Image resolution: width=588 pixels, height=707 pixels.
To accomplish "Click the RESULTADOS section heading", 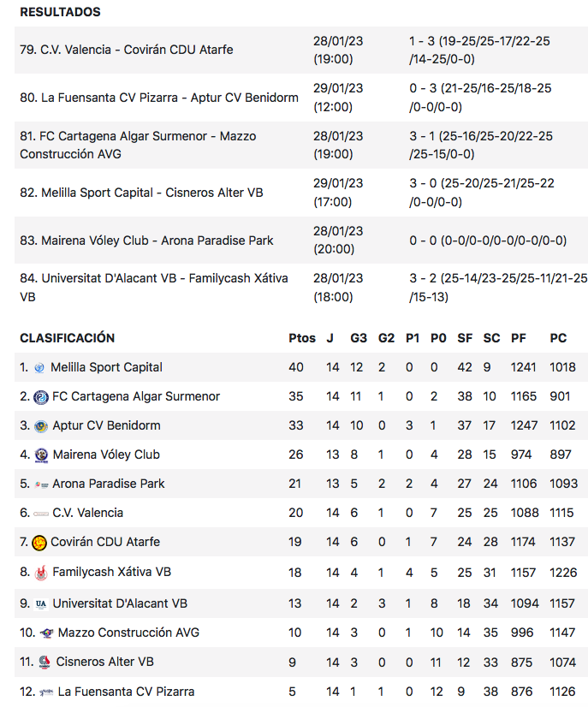I will coord(60,12).
